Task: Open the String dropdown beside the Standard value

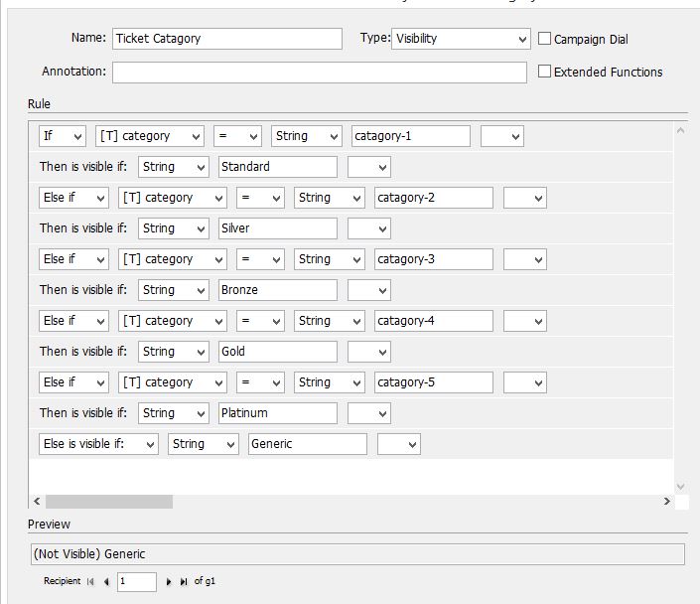Action: (x=173, y=167)
